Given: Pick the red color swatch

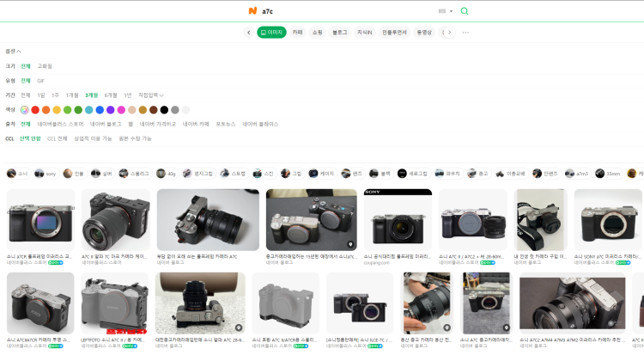Looking at the screenshot, I should pyautogui.click(x=35, y=109).
